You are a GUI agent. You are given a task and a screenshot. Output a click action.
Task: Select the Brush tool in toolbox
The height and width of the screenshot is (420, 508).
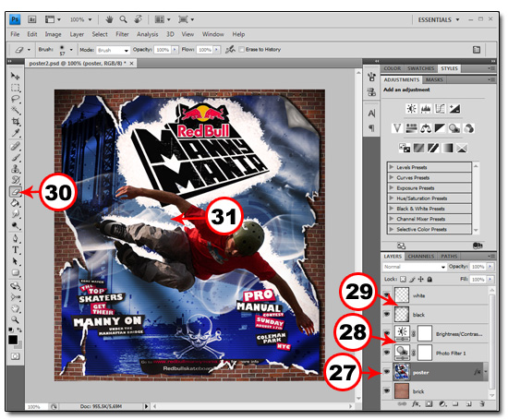click(15, 158)
